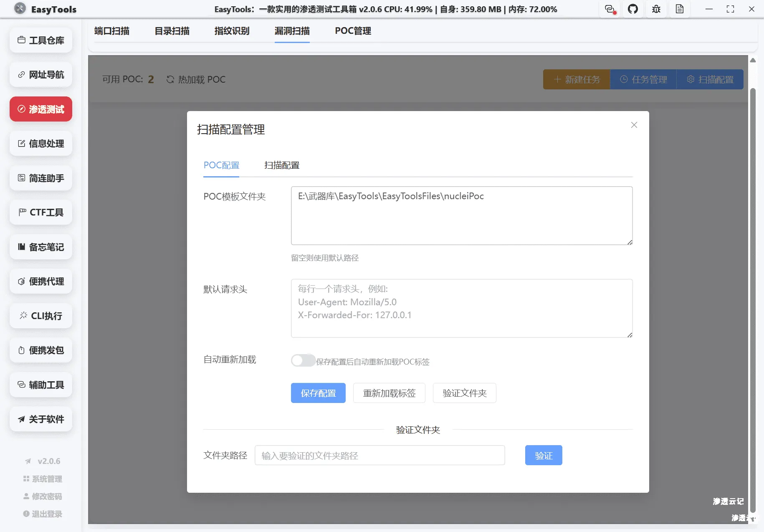Click the bug report icon in titlebar
The width and height of the screenshot is (764, 532).
[656, 9]
